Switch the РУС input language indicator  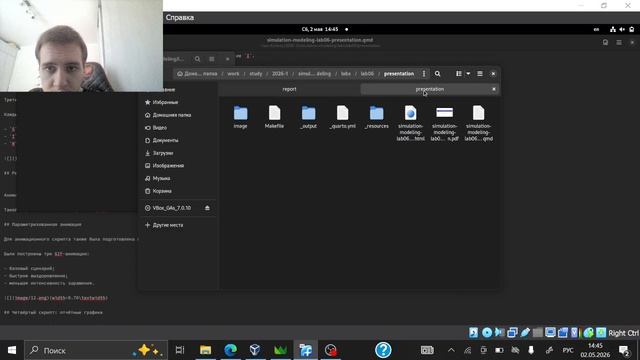click(x=568, y=350)
